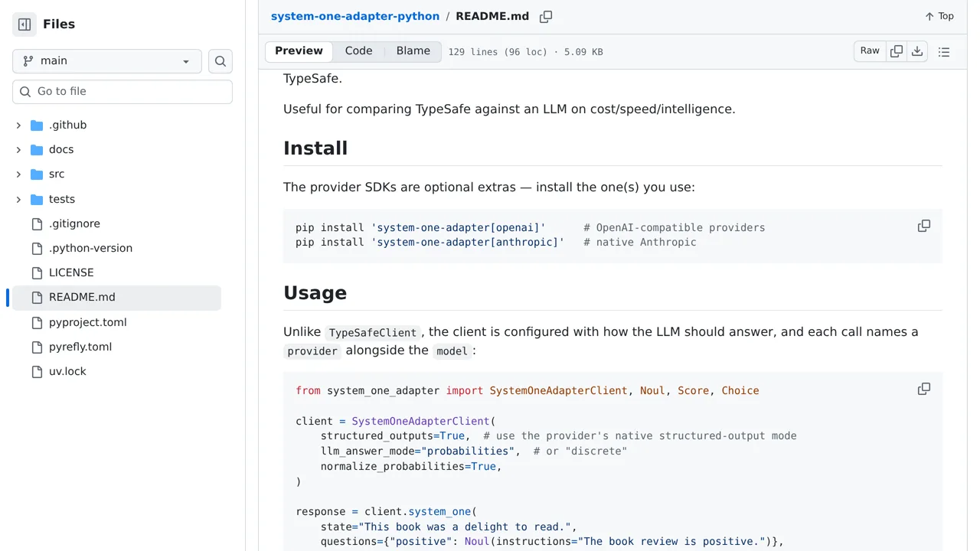Image resolution: width=980 pixels, height=551 pixels.
Task: Open the pyrefly.toml file
Action: pyautogui.click(x=80, y=347)
